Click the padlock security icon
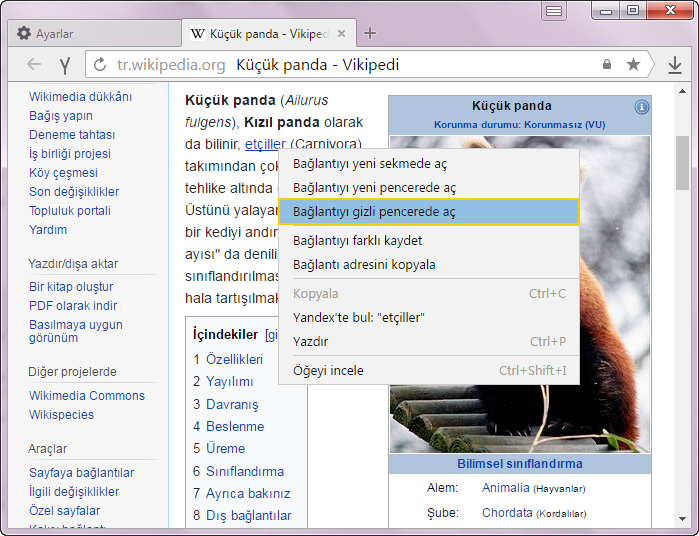 pos(607,64)
